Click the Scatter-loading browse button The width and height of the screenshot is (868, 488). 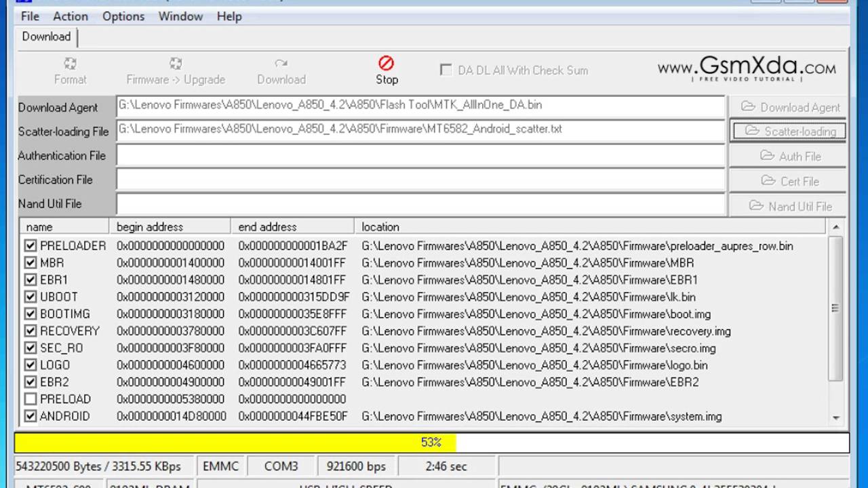point(788,131)
